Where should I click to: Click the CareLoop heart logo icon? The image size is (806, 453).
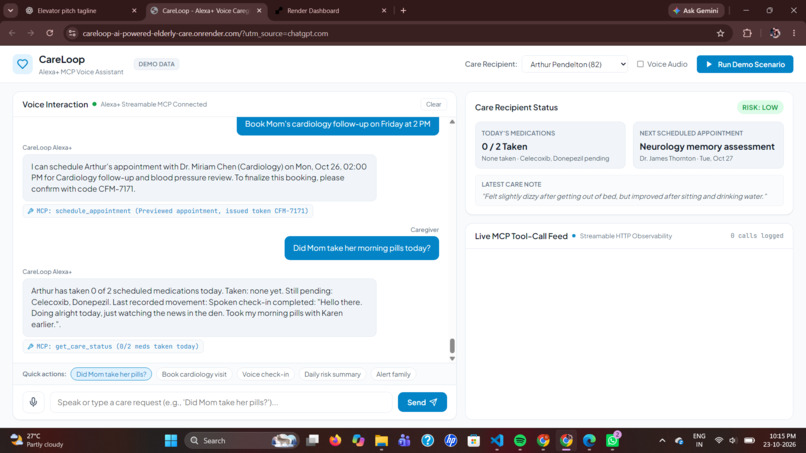(x=22, y=64)
